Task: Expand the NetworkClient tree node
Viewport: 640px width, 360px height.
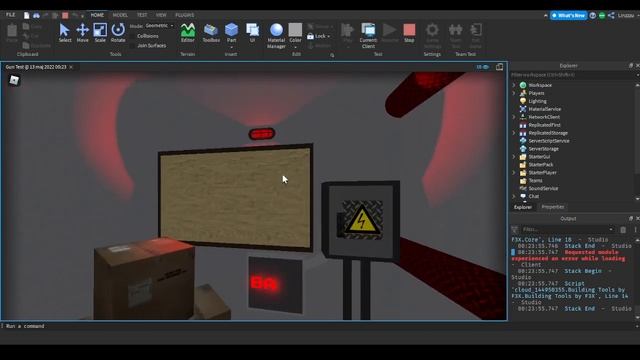Action: coord(514,117)
